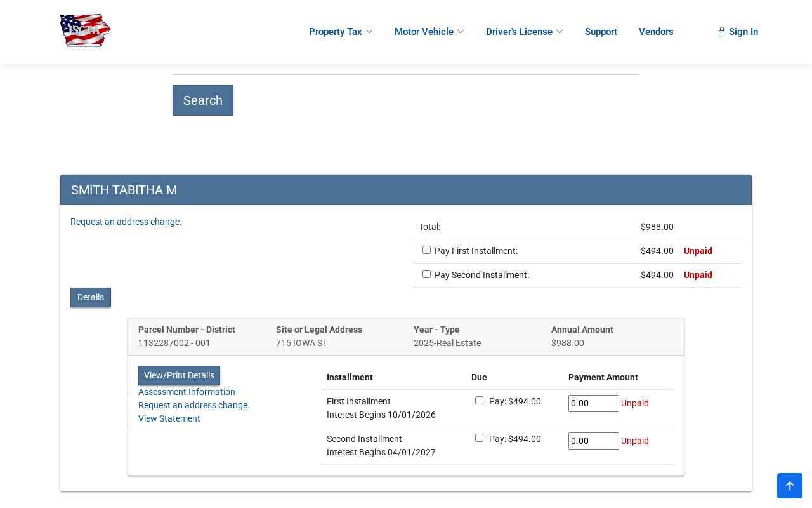Click the address 715 IOWA ST

coord(302,343)
